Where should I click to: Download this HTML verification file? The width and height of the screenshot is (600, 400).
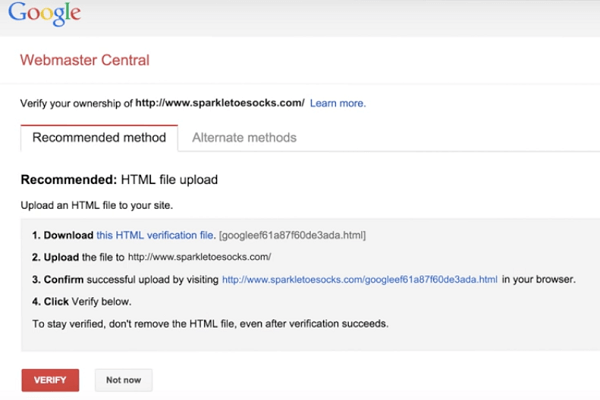156,235
